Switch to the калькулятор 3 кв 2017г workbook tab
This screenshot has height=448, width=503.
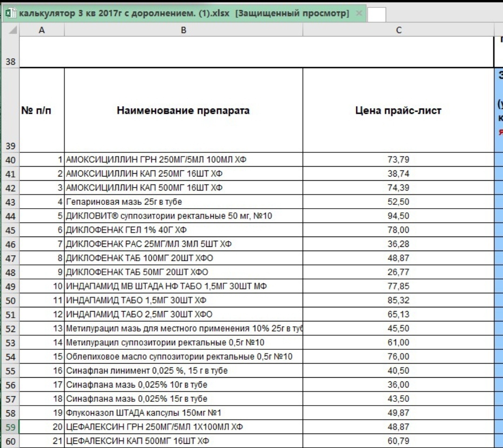[x=184, y=14]
